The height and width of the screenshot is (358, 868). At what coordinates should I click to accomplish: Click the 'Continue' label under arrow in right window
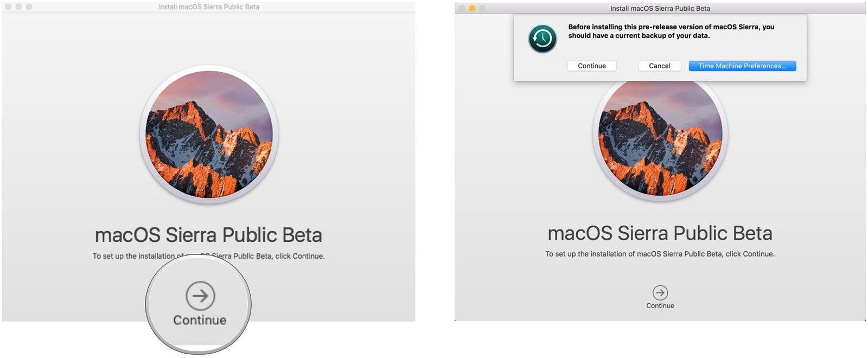click(660, 306)
